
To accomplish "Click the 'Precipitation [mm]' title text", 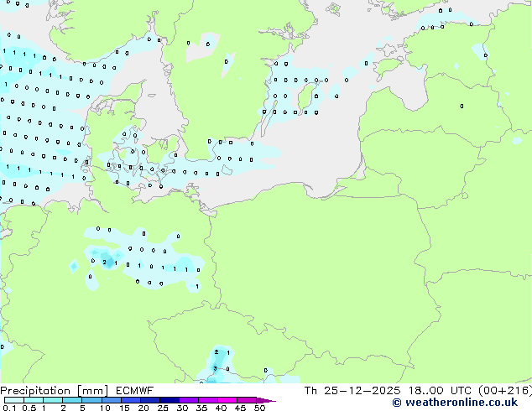I will tap(54, 391).
